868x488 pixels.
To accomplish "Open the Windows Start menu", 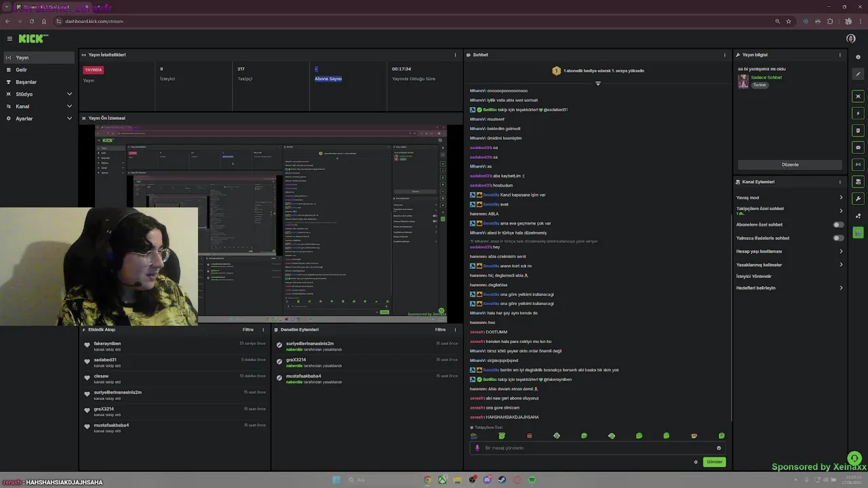I will [337, 480].
